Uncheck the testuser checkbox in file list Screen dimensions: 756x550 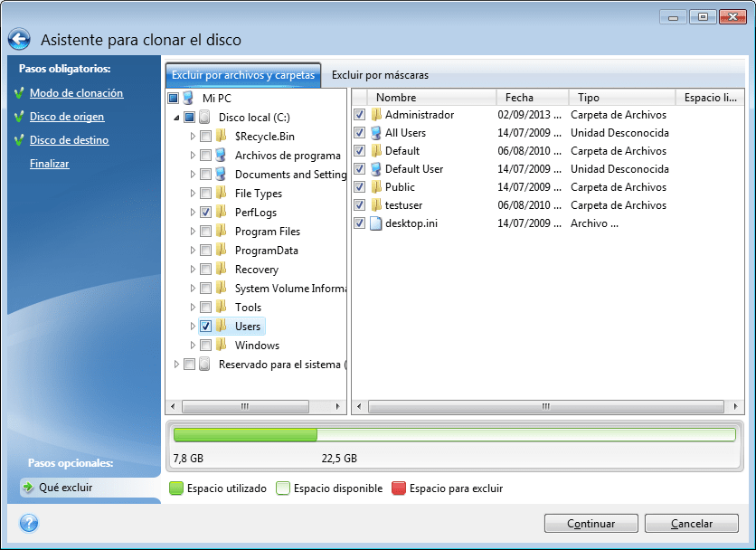[360, 205]
